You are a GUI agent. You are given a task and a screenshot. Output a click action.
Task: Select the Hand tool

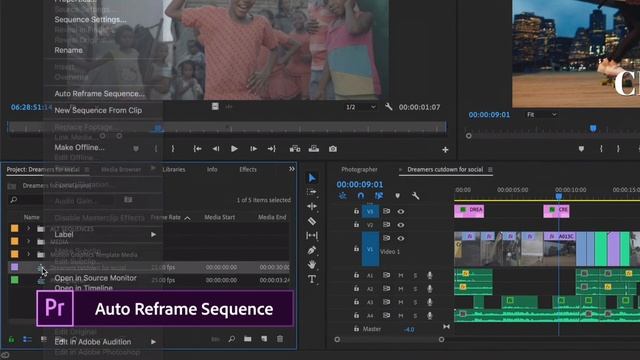312,265
